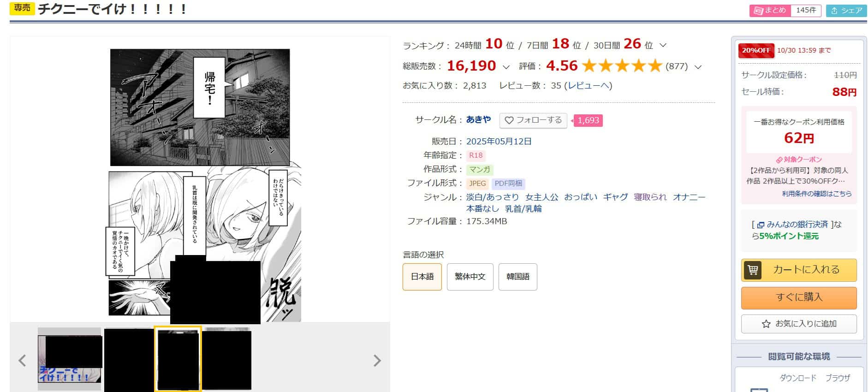
Task: Open the ギャグ genre tag
Action: 615,197
